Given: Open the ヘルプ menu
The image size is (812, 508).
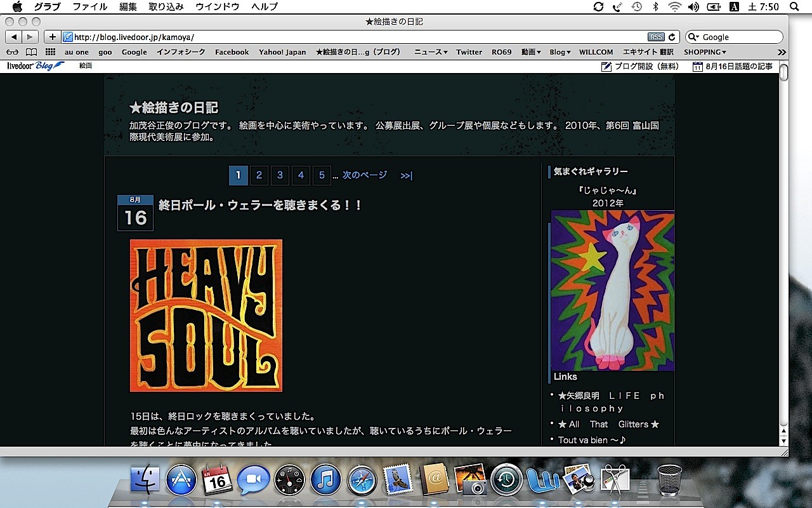Looking at the screenshot, I should tap(265, 6).
